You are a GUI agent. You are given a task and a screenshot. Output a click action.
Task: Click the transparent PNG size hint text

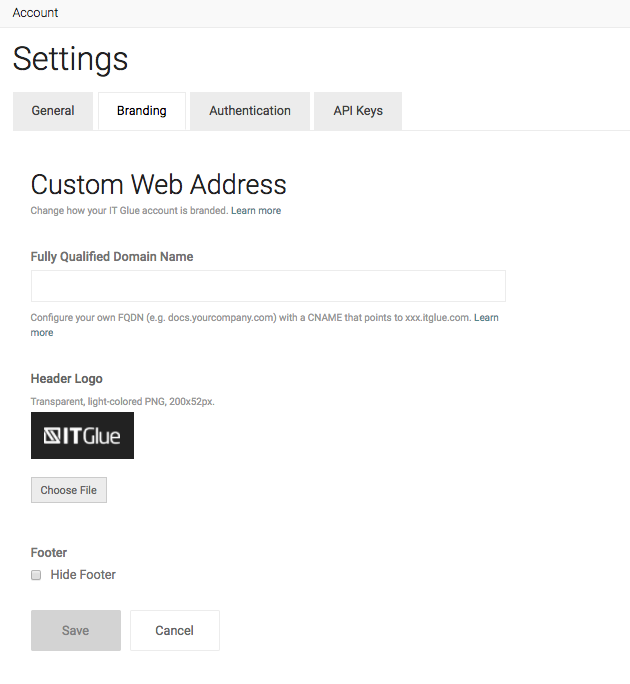tap(122, 401)
